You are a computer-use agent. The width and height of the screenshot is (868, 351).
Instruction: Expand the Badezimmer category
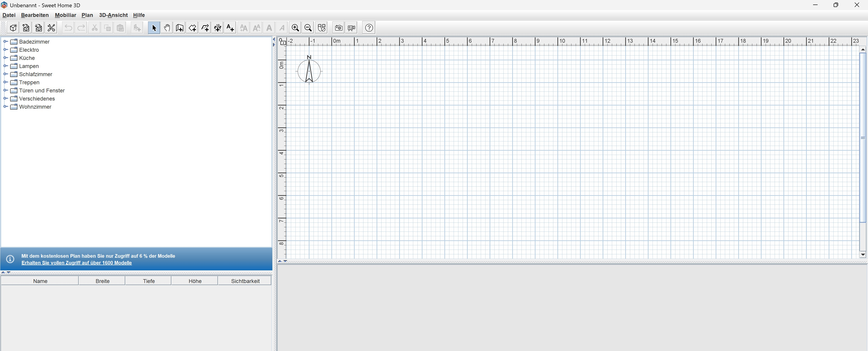[x=5, y=41]
